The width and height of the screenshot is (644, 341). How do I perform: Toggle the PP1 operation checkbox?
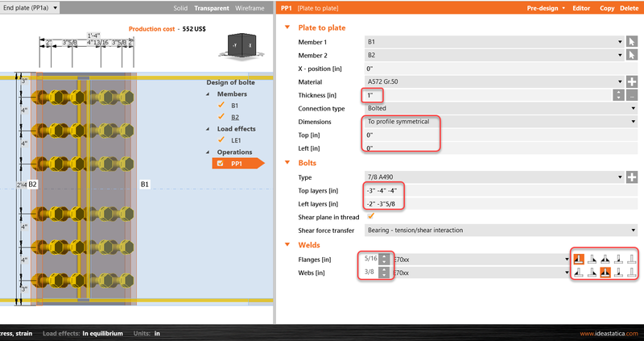point(221,163)
